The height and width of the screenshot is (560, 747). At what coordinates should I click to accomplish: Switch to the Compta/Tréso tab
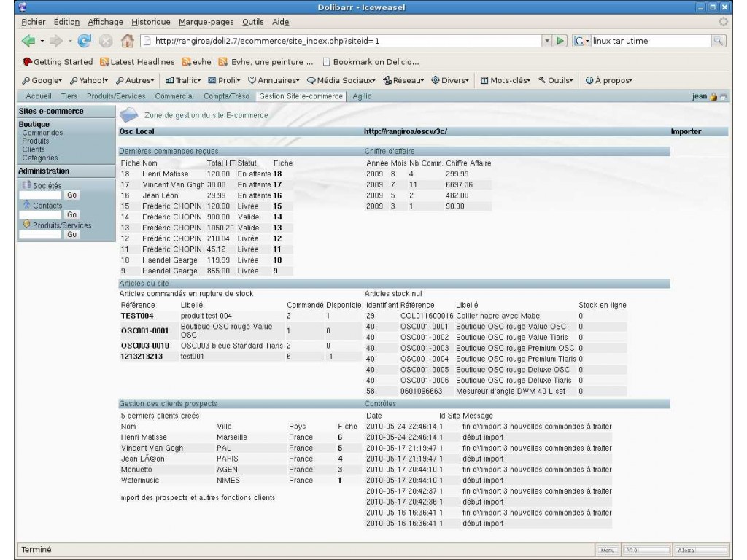(x=226, y=97)
